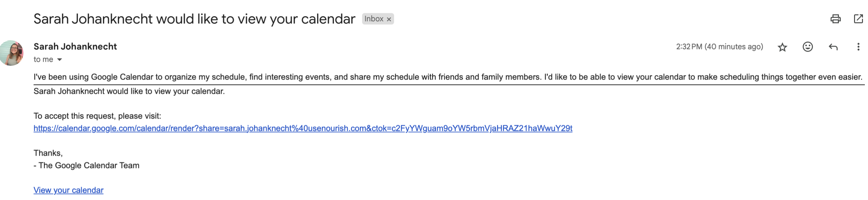Click the Inbox label chip
The height and width of the screenshot is (200, 868).
coord(373,19)
